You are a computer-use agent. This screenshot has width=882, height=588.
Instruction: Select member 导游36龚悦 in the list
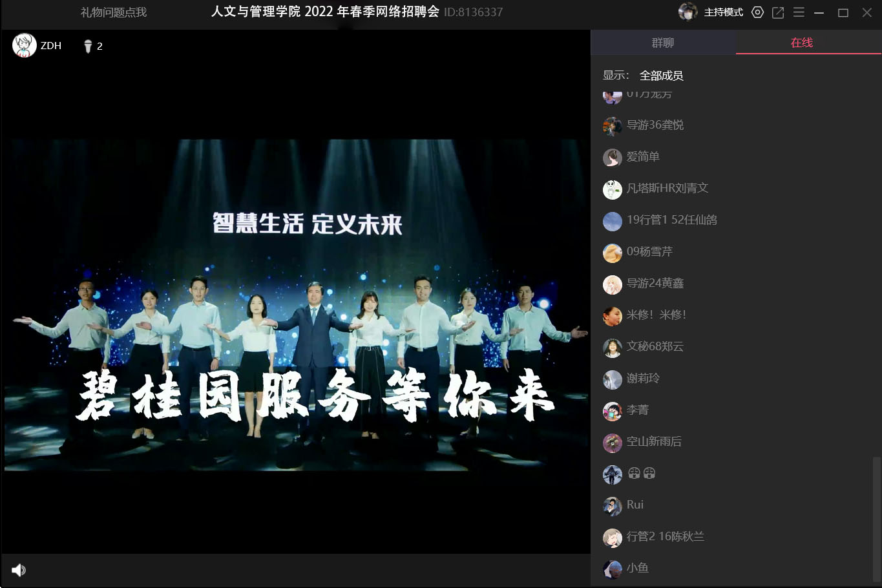[655, 125]
